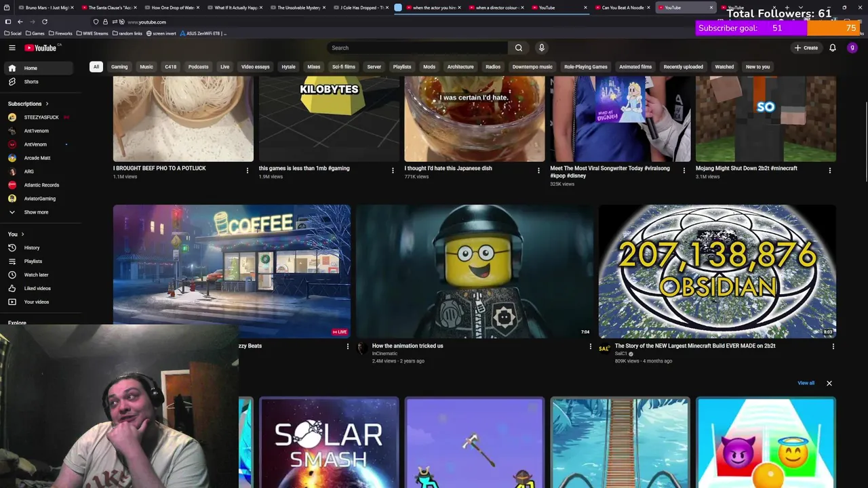Screen dimensions: 868x488
Task: Open options for Japanese dish short
Action: [538, 170]
